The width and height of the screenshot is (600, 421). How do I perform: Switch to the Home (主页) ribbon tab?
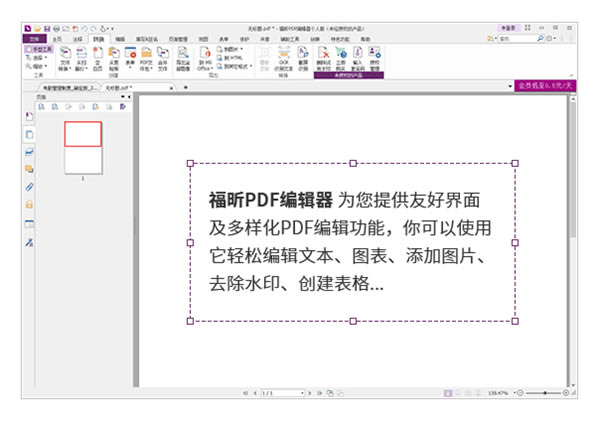(x=57, y=39)
